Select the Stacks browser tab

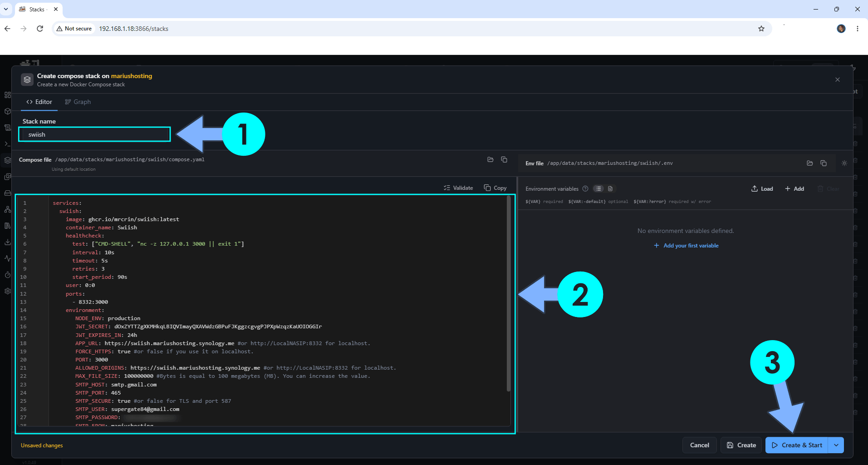click(x=38, y=9)
